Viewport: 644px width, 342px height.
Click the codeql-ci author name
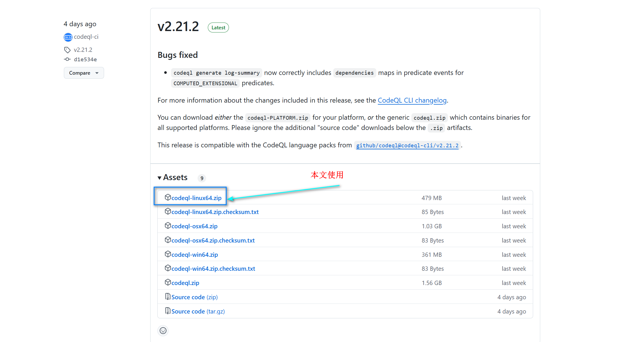[x=86, y=37]
